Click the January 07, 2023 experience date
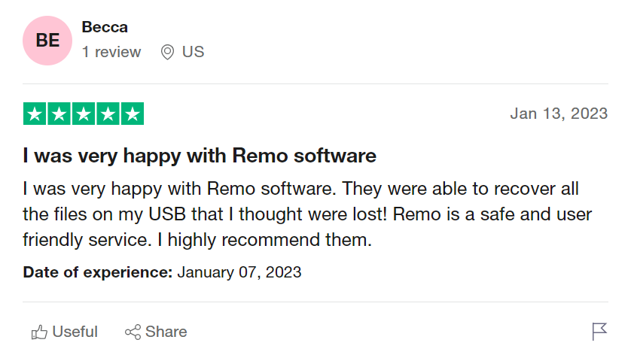 [239, 272]
